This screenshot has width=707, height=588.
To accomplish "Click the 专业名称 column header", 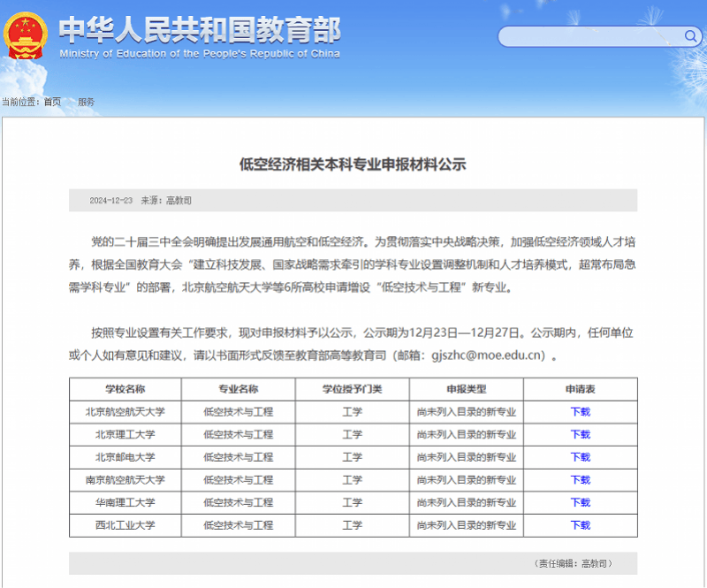I will coord(238,389).
